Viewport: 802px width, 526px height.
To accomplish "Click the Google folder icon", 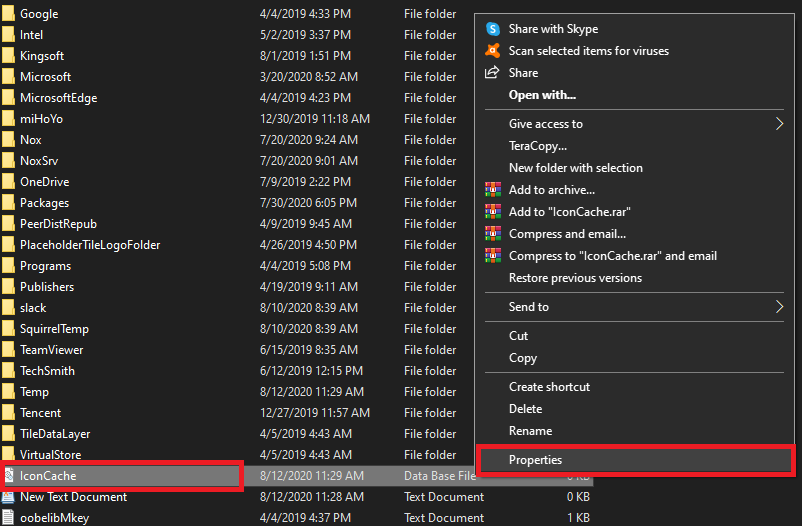I will click(8, 14).
